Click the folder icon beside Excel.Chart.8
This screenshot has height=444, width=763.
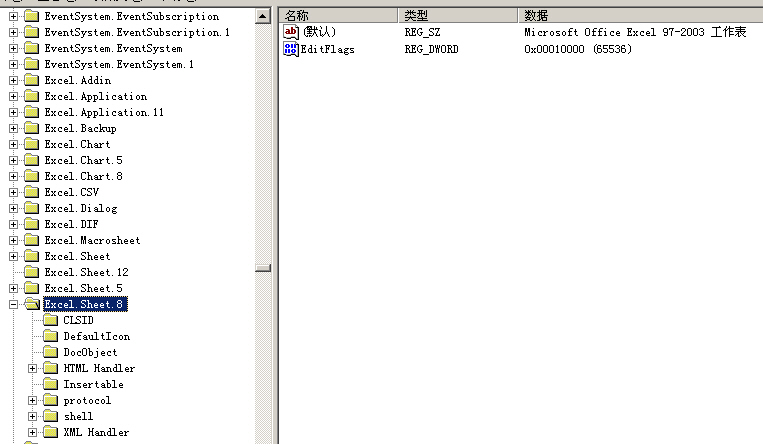[32, 176]
